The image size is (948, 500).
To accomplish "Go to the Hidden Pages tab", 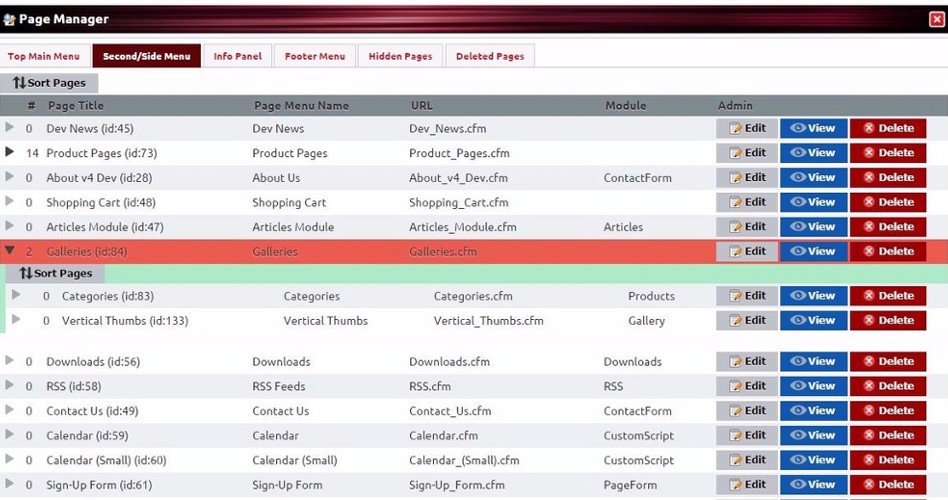I will point(400,56).
